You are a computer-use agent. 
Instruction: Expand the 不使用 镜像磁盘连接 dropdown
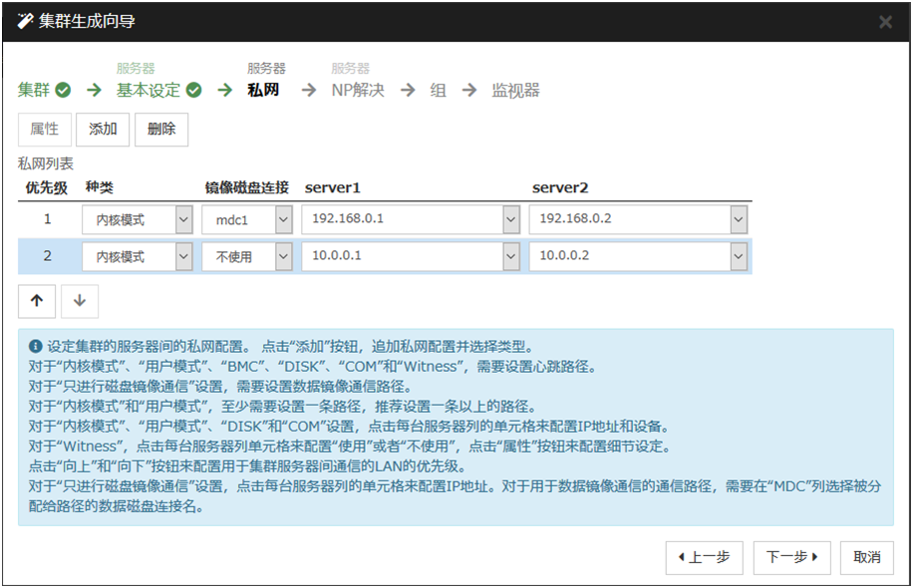283,257
